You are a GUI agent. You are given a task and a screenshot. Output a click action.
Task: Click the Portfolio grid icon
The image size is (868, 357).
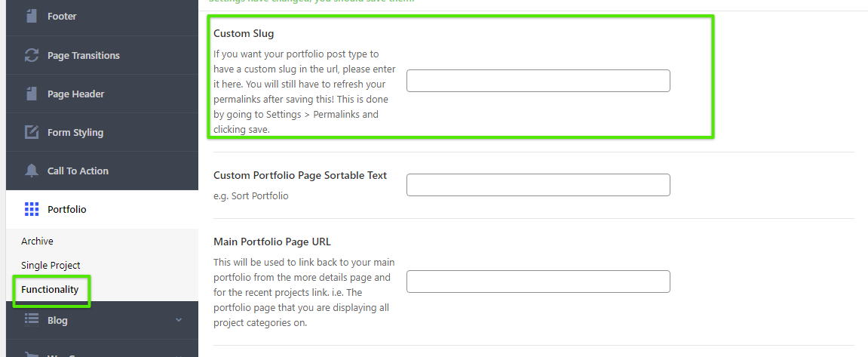(32, 209)
